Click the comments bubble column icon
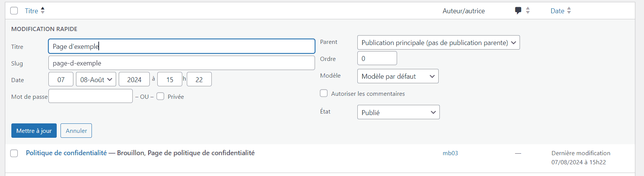 point(518,11)
